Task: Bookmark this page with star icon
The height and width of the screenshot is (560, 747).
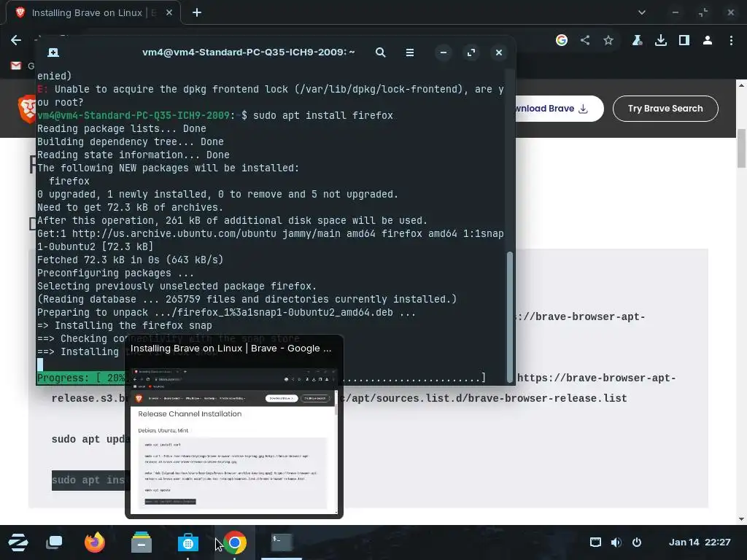Action: tap(608, 41)
